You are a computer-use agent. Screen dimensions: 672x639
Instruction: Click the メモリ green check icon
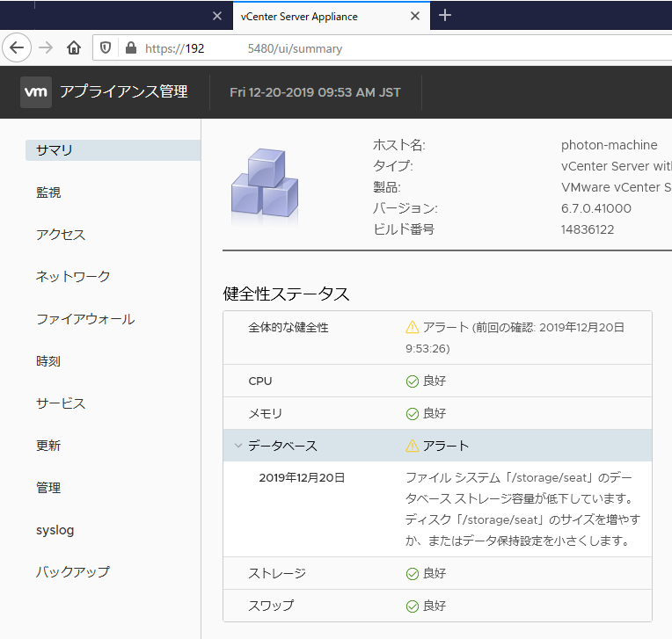pos(413,414)
